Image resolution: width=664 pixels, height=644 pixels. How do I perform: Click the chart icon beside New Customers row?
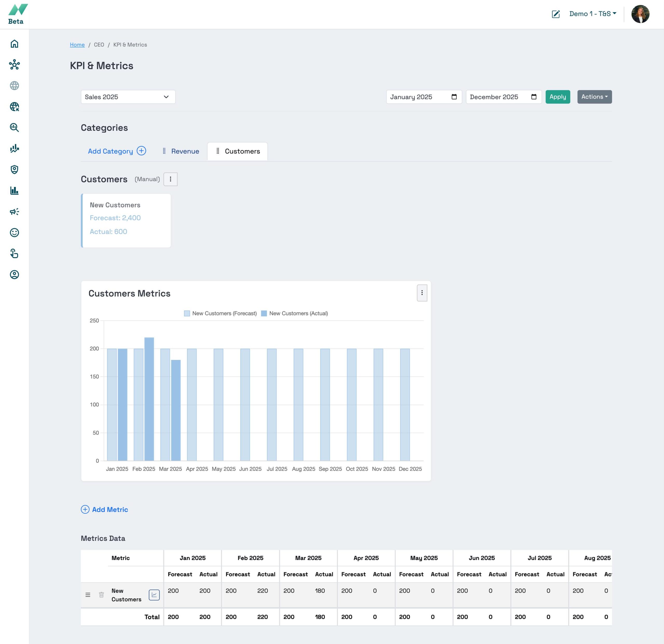[154, 594]
